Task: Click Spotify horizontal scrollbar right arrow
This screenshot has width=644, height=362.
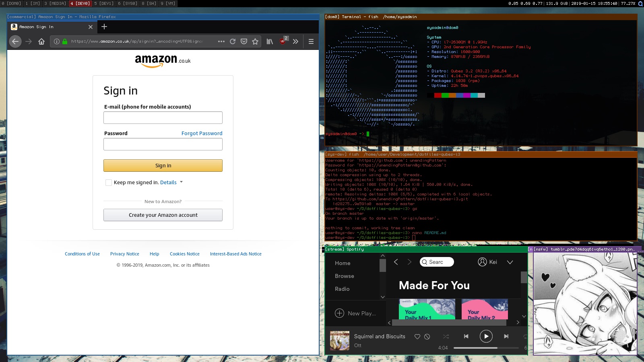Action: [518, 322]
